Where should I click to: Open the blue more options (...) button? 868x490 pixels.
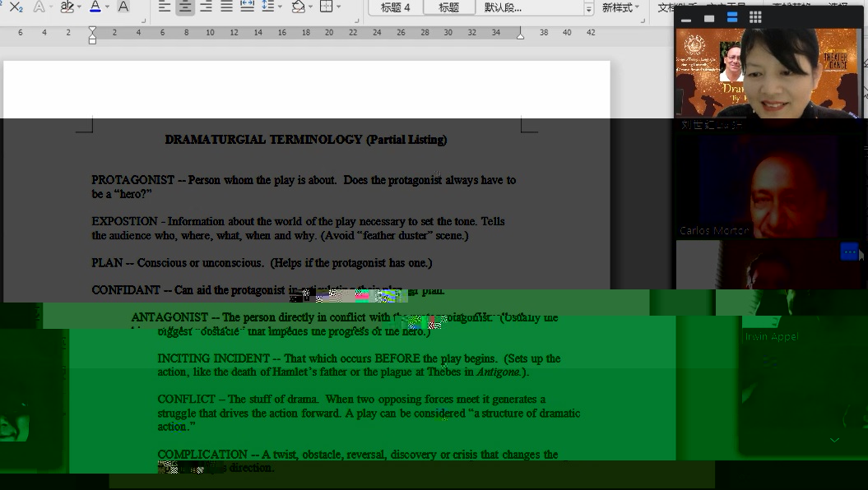click(x=849, y=252)
